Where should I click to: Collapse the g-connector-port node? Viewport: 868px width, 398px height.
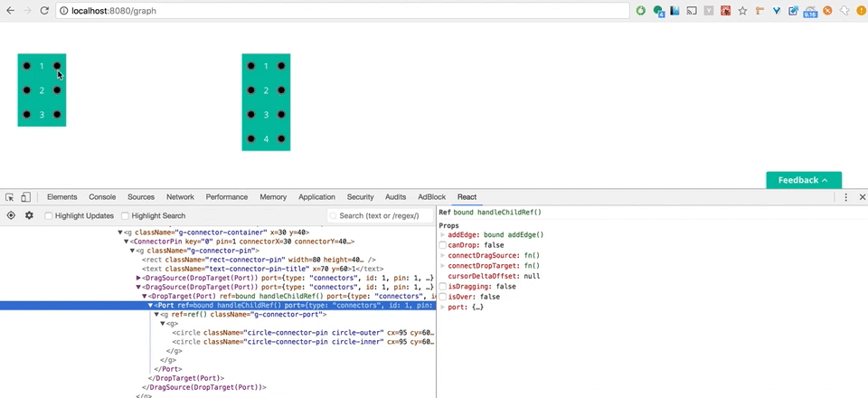click(x=156, y=315)
